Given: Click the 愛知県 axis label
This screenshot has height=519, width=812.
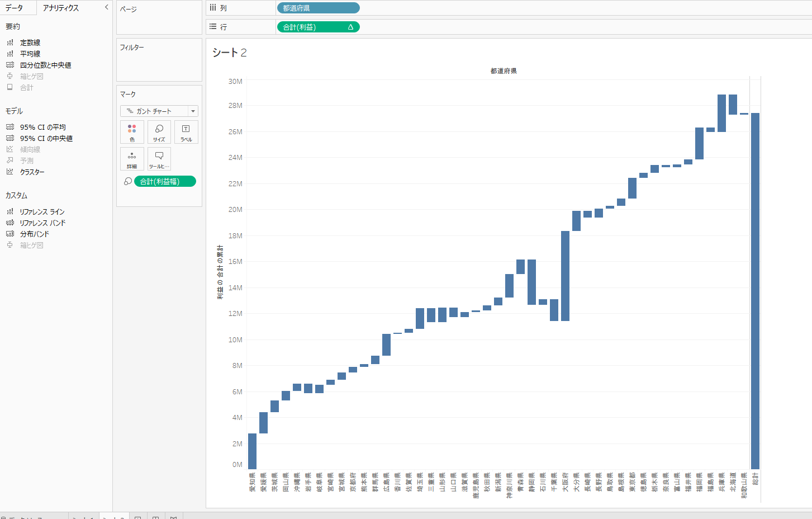Looking at the screenshot, I should pyautogui.click(x=252, y=482).
